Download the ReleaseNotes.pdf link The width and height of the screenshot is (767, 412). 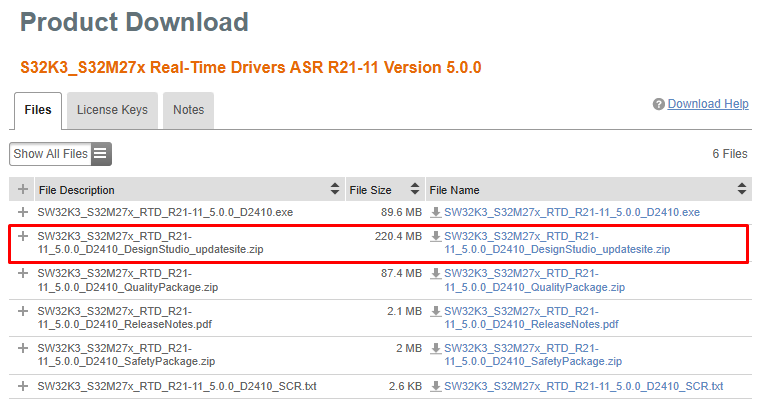531,318
